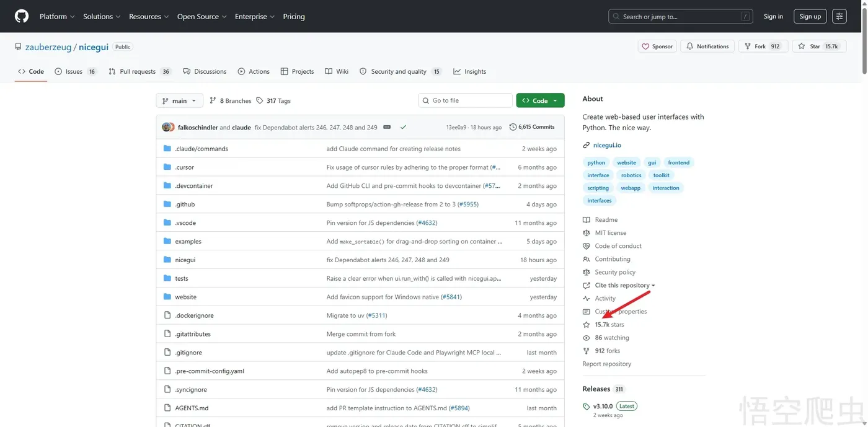Click the MIT license scale icon
The width and height of the screenshot is (868, 427).
pyautogui.click(x=587, y=233)
